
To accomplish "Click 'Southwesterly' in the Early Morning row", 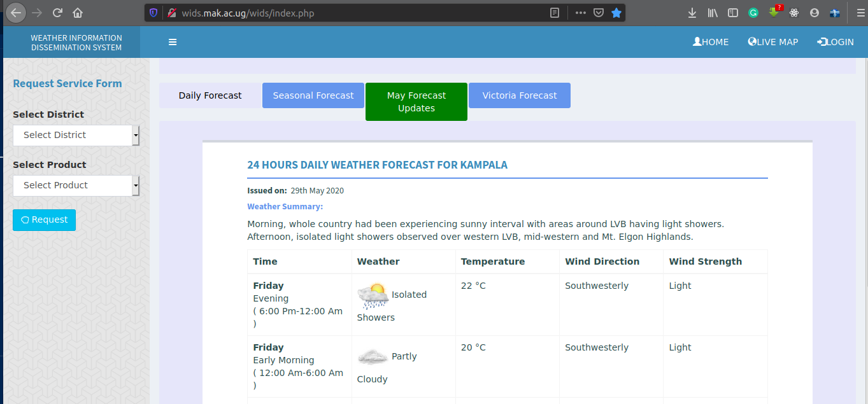I will pos(597,347).
